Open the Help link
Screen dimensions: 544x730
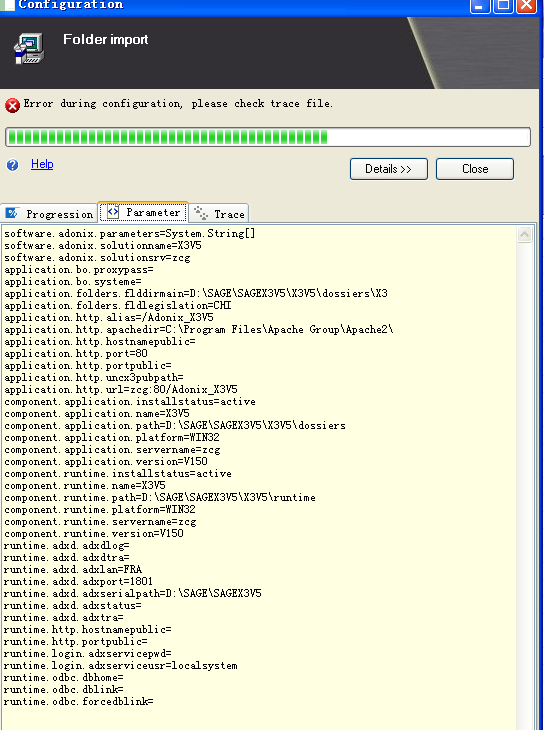click(42, 164)
